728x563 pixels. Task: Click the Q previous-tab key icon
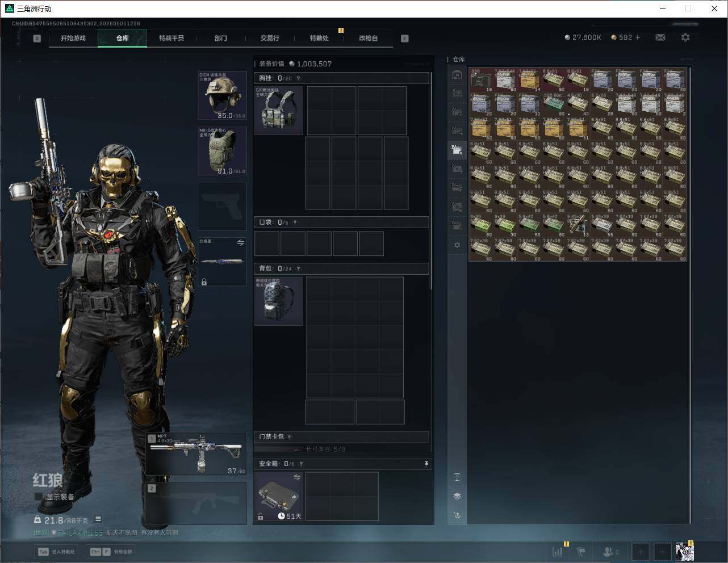(x=37, y=38)
